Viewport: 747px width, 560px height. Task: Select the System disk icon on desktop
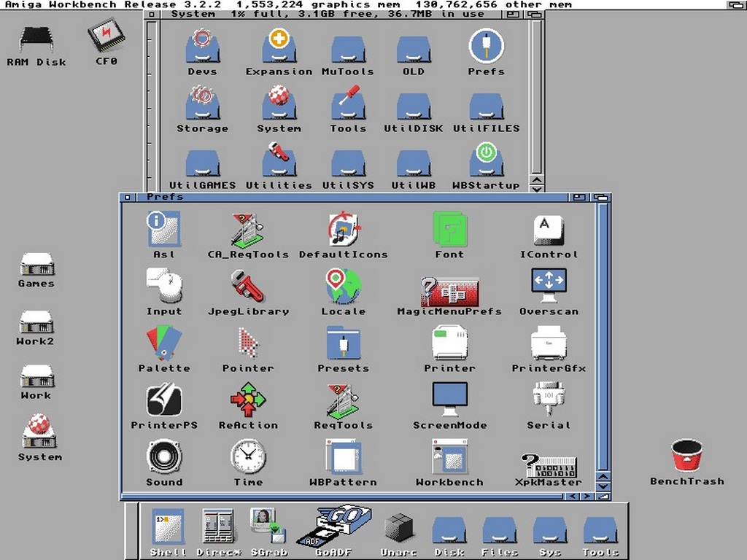(39, 432)
